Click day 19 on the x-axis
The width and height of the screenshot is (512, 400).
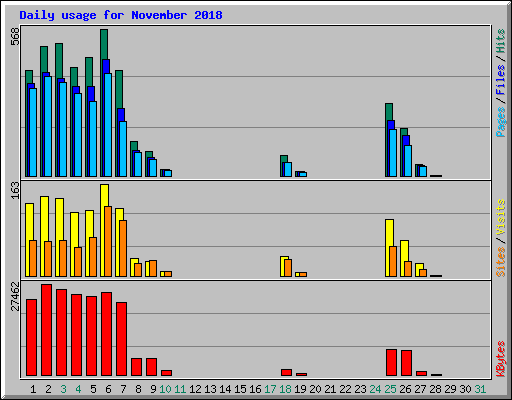(300, 389)
